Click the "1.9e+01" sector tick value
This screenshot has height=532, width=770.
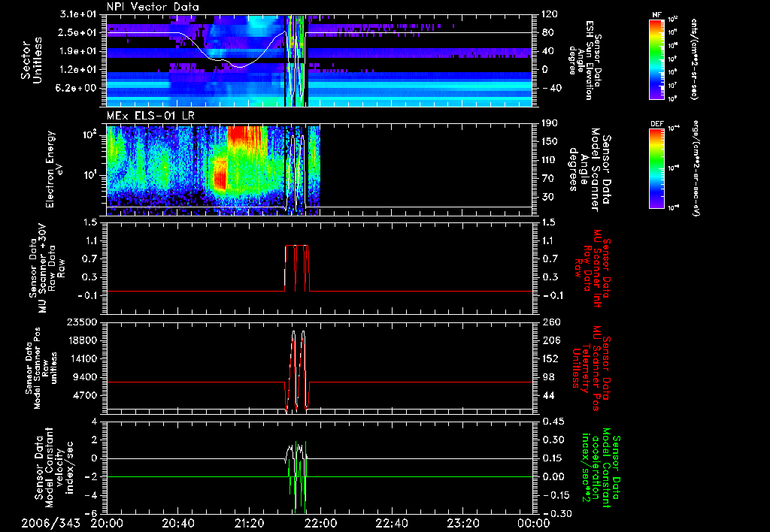(77, 51)
